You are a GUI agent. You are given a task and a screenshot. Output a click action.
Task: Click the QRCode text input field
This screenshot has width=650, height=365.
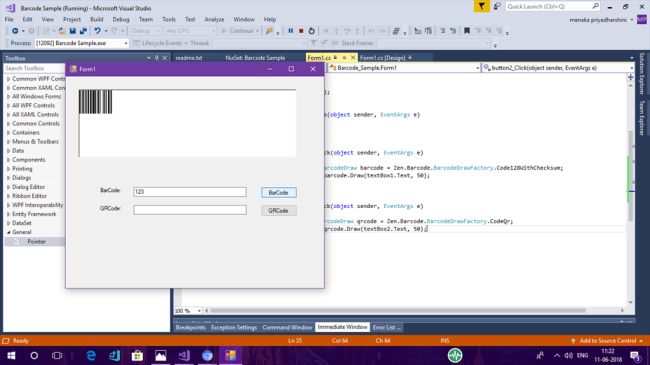point(190,210)
